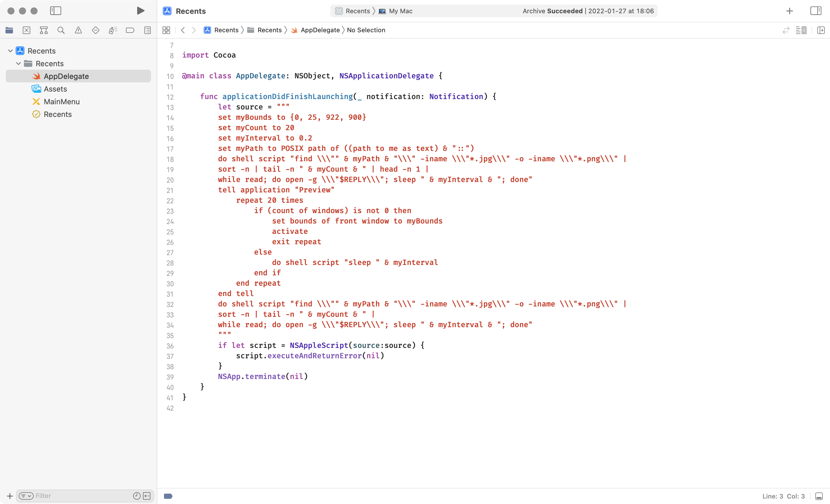Open the report navigator

[148, 30]
